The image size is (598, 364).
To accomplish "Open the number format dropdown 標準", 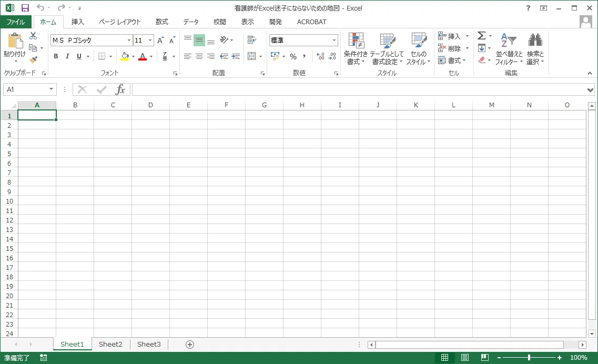I will coord(334,40).
